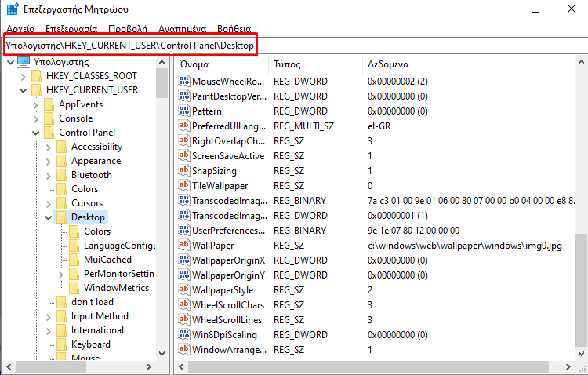This screenshot has width=588, height=375.
Task: Select the don't load key
Action: (x=93, y=302)
